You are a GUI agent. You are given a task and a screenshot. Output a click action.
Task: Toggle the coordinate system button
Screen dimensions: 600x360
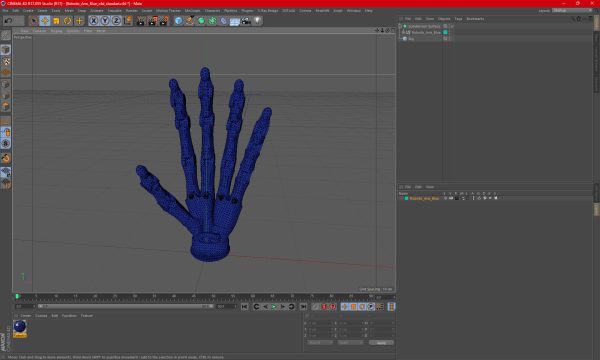point(127,21)
